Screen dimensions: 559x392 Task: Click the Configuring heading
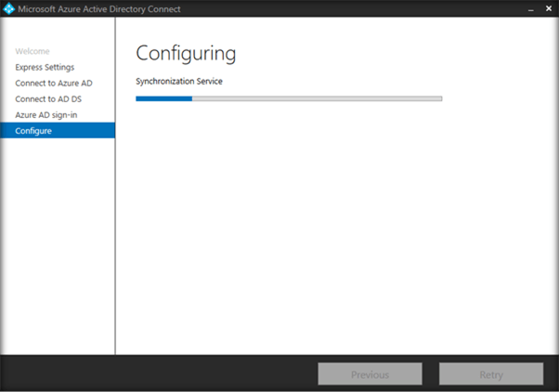coord(186,54)
